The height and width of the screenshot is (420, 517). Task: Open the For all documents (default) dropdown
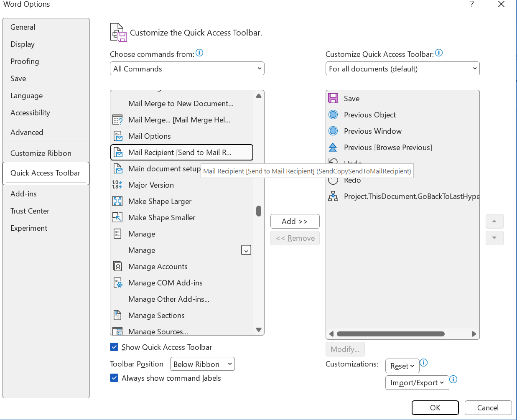tap(402, 69)
